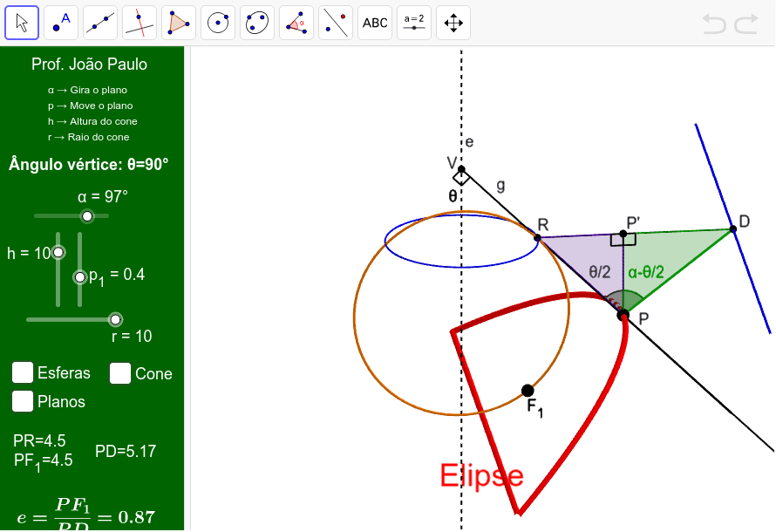Click the 'r → Raio do cone' hint

(x=89, y=137)
